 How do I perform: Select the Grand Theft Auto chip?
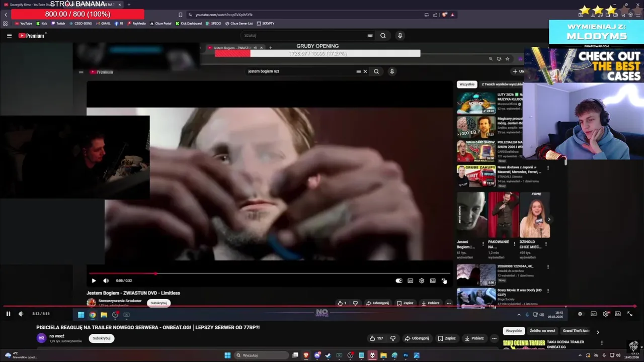[x=576, y=331]
